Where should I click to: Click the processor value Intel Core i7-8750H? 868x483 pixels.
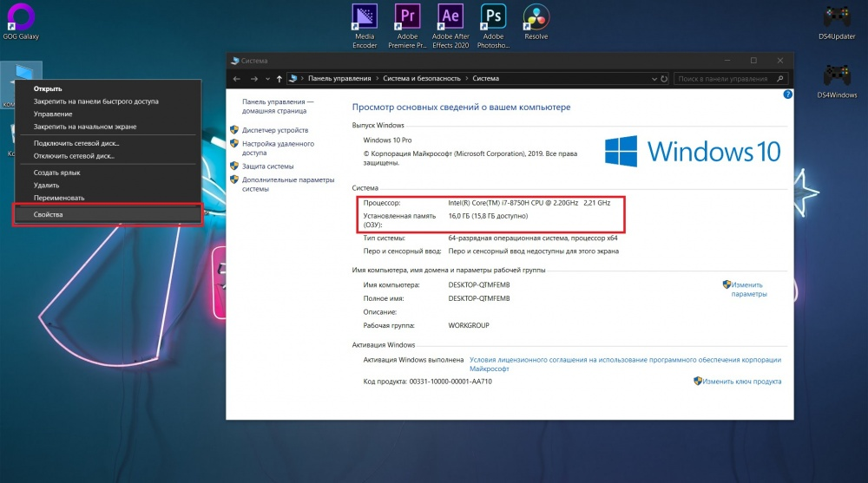(529, 203)
